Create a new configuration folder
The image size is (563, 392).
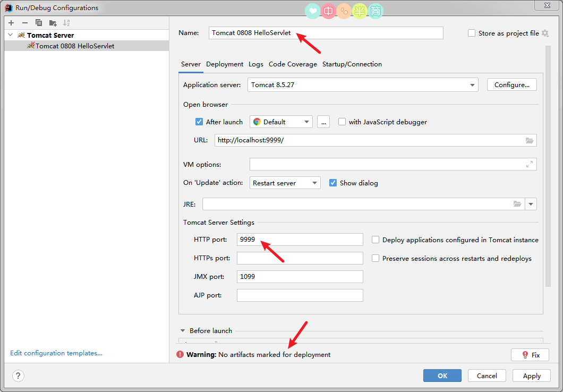[53, 23]
